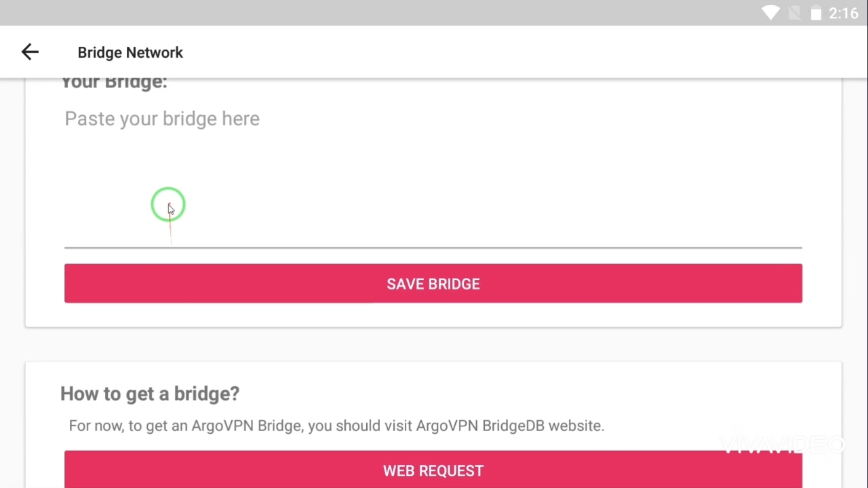Focus the 'Paste your bridge here' field
Viewport: 868px width, 488px height.
pyautogui.click(x=433, y=176)
